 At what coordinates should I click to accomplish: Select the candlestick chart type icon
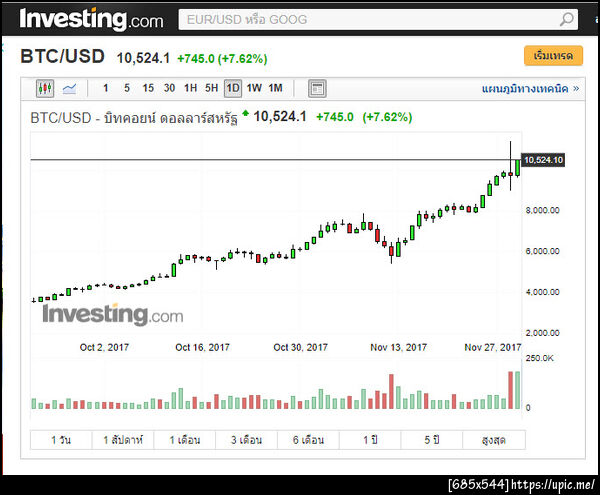45,88
